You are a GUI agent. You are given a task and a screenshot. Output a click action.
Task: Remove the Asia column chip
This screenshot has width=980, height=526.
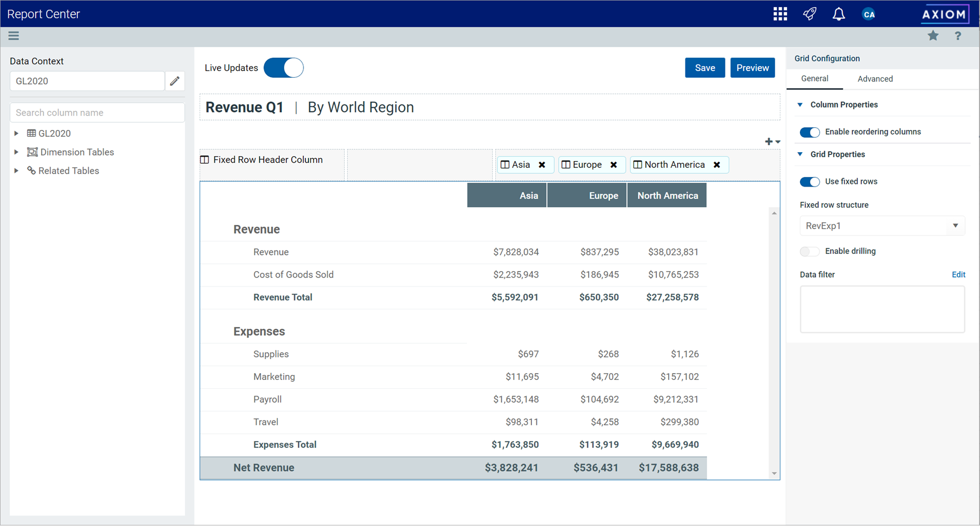click(542, 165)
